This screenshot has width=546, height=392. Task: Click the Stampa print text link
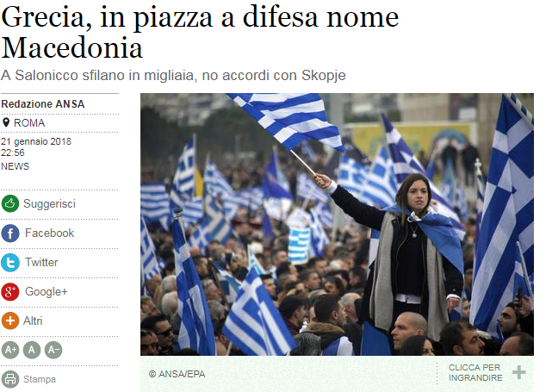coord(40,379)
